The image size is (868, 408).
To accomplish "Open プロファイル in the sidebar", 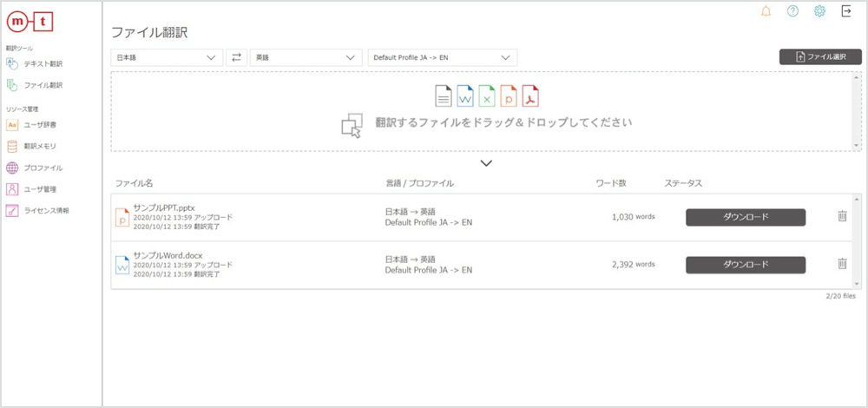I will [42, 168].
